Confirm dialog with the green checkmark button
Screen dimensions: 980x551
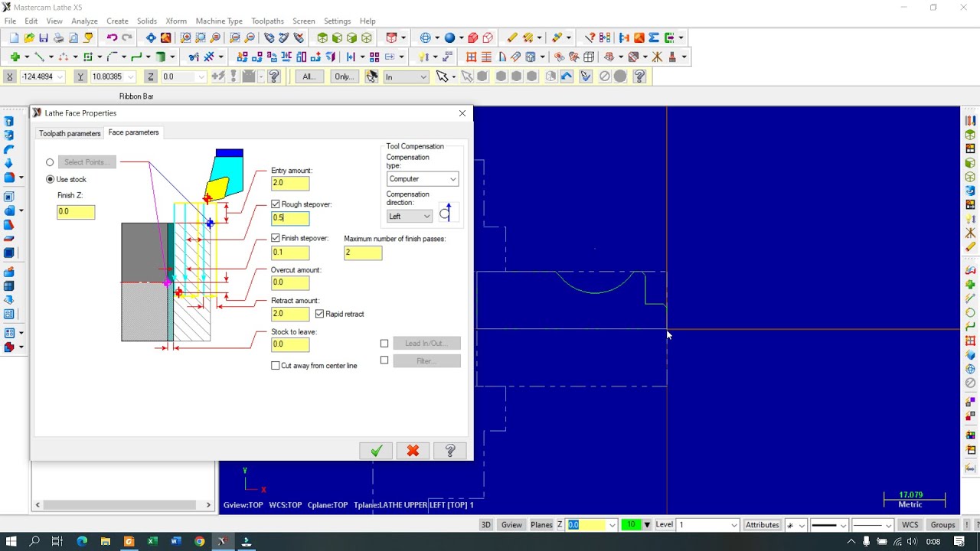376,451
